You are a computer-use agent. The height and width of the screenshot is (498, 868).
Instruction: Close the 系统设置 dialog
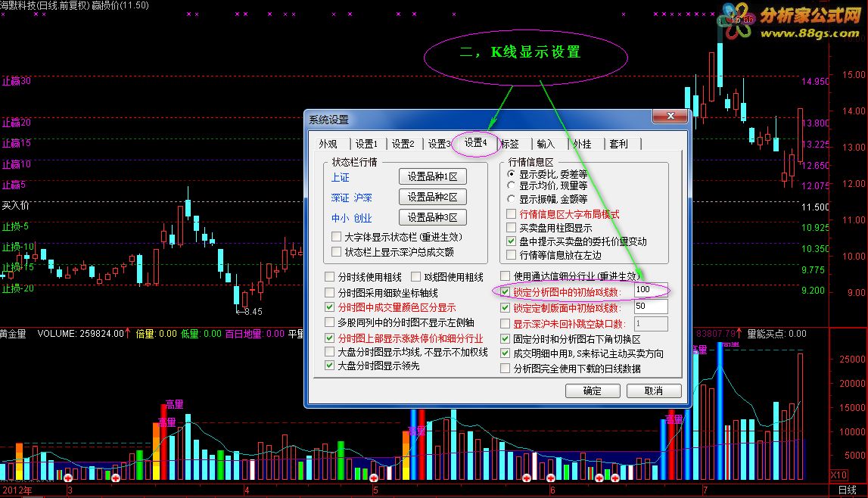670,116
